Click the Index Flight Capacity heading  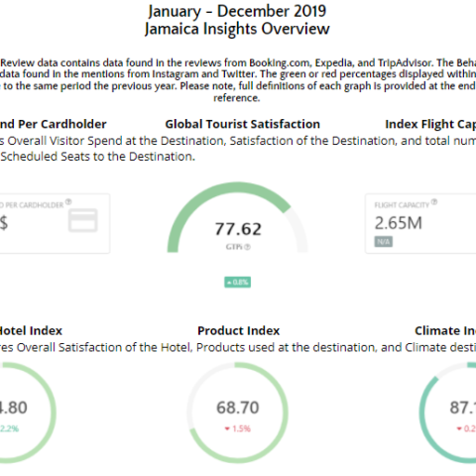[x=430, y=124]
